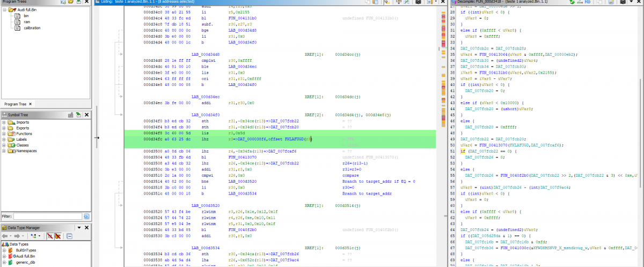Switch to the Program Tree tab
This screenshot has width=644, height=267.
click(x=14, y=104)
